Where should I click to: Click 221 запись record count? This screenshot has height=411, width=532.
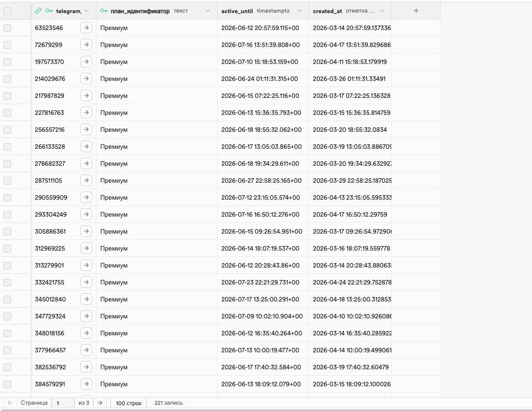(168, 403)
